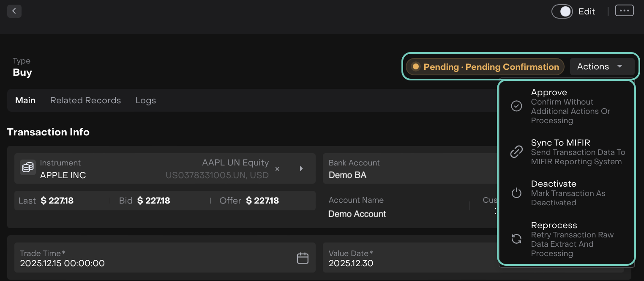
Task: Toggle the Edit mode switch
Action: point(562,11)
